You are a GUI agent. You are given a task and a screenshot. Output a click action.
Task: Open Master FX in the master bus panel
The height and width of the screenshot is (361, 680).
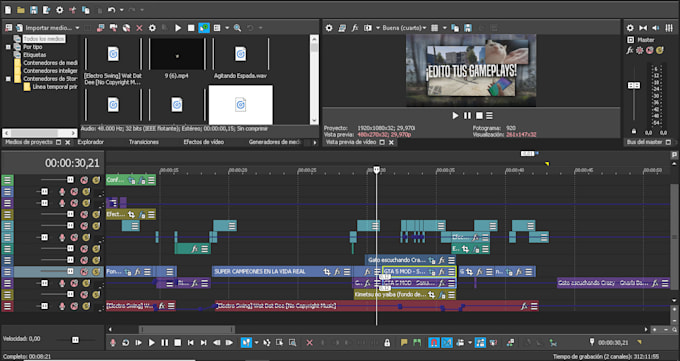(630, 50)
